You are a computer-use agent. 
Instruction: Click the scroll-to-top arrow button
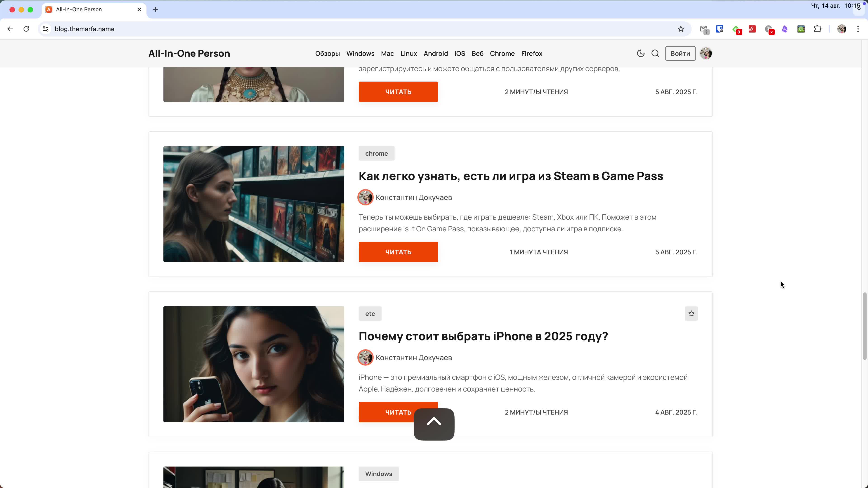[x=434, y=424]
